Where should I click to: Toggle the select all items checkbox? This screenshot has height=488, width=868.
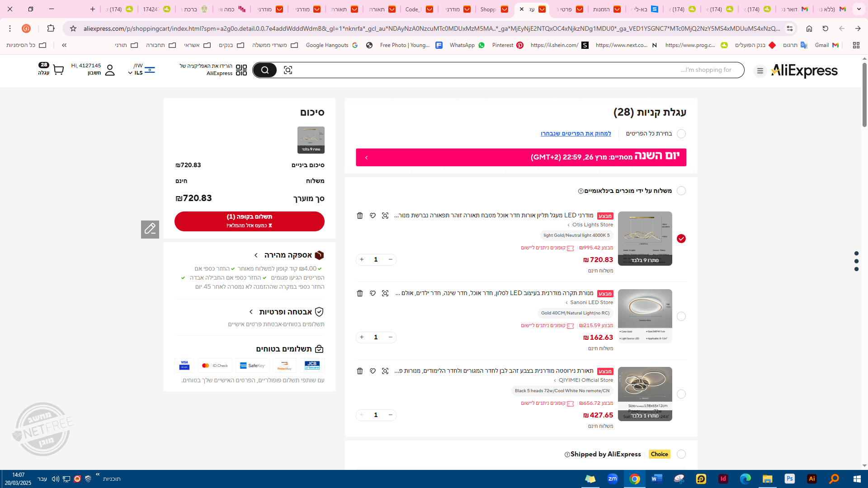click(x=681, y=134)
